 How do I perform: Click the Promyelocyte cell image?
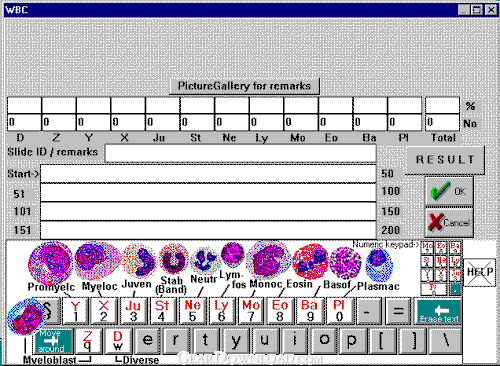coord(50,262)
